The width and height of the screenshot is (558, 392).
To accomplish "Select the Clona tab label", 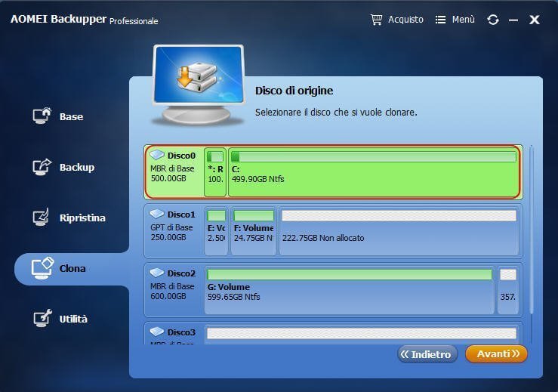I will [x=72, y=268].
